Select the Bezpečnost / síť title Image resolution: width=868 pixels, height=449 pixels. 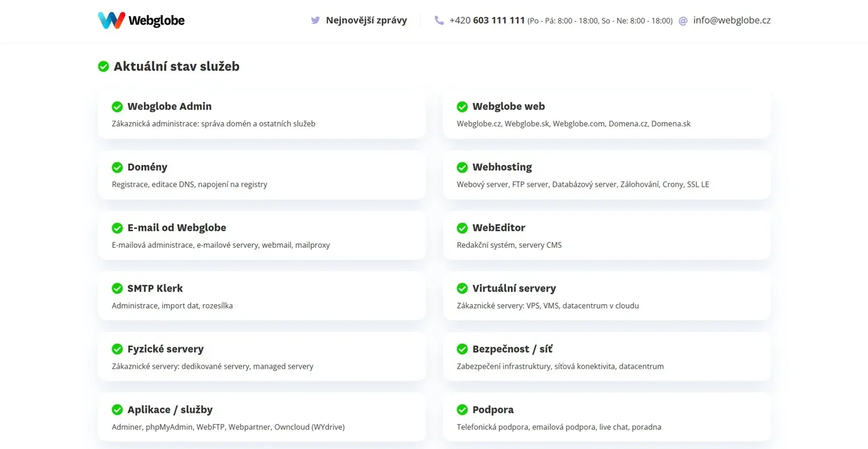coord(513,349)
